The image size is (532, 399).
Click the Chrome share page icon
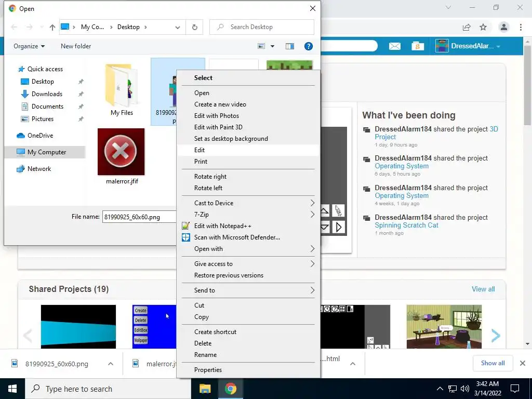(467, 27)
